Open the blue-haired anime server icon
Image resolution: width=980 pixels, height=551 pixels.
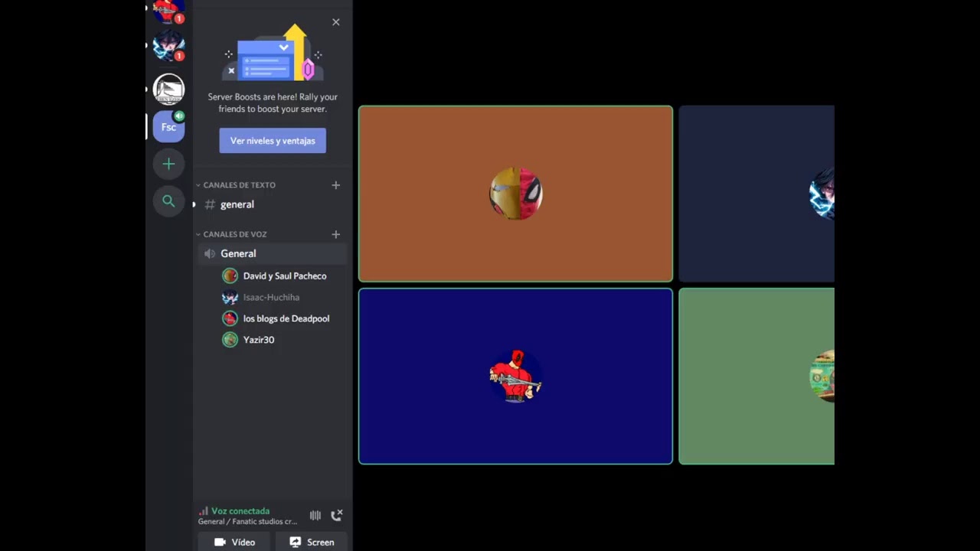tap(168, 46)
